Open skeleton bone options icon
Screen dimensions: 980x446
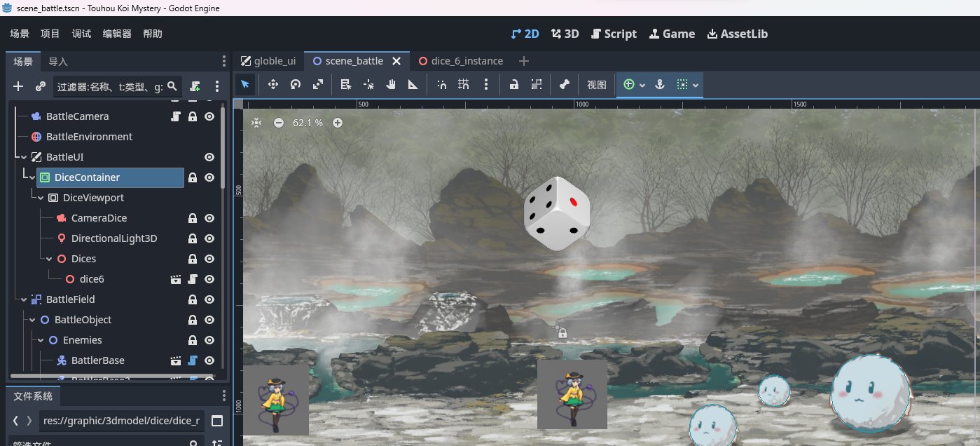pos(565,85)
